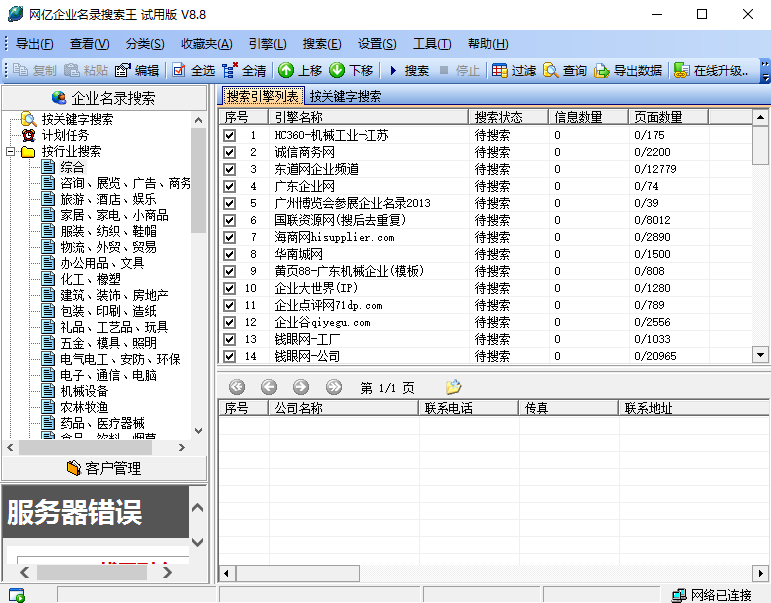Open the 导出(F) menu
This screenshot has width=771, height=603.
(34, 44)
